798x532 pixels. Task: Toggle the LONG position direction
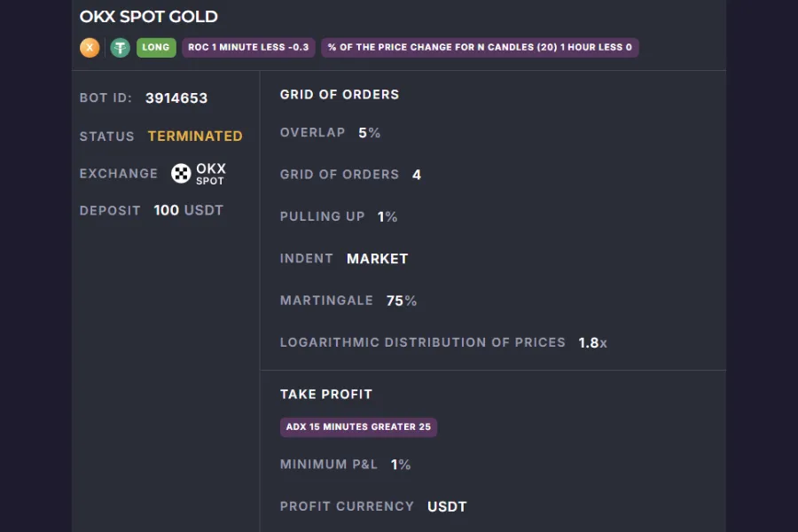(156, 47)
